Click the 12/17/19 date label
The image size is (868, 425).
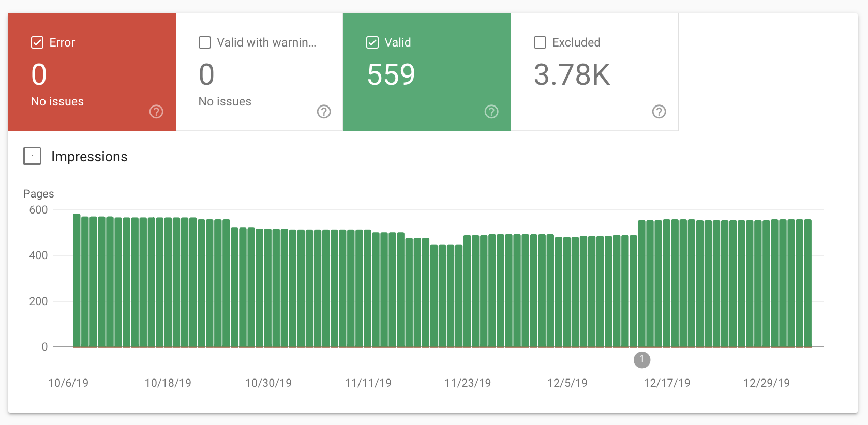pyautogui.click(x=667, y=383)
